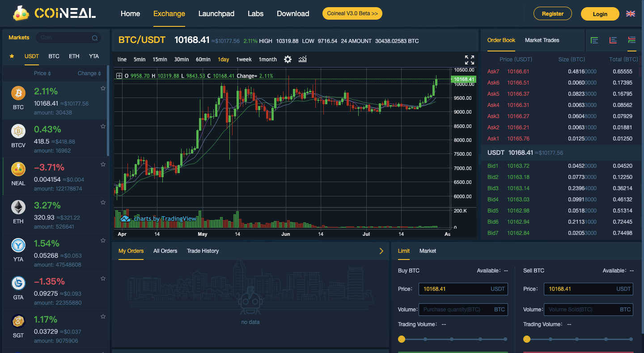The width and height of the screenshot is (644, 353).
Task: Click the ETH coin icon
Action: pos(18,207)
